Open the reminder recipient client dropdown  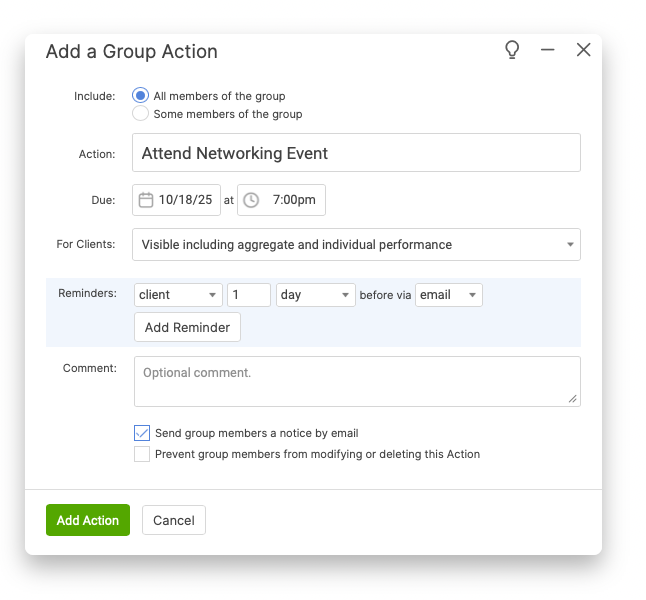point(178,295)
